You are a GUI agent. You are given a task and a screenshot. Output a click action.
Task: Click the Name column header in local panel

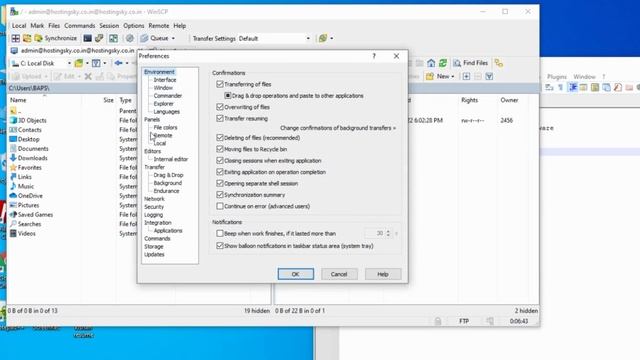tap(18, 100)
